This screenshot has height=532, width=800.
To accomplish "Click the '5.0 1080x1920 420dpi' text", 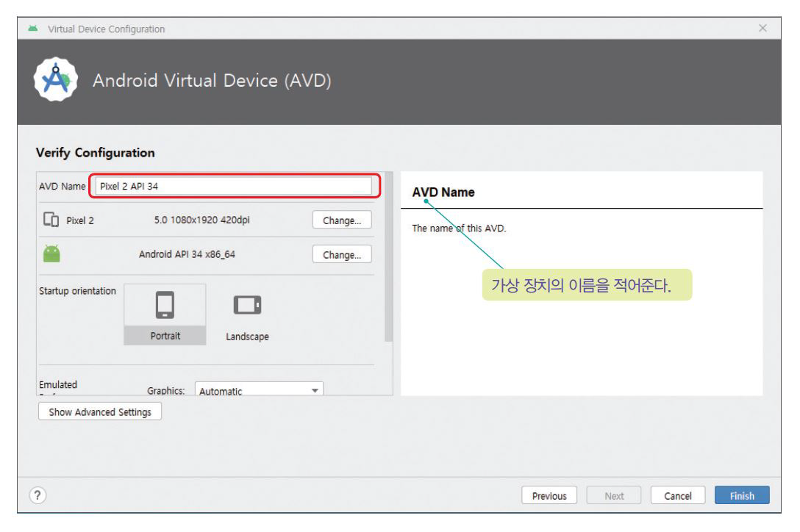I will (x=202, y=220).
